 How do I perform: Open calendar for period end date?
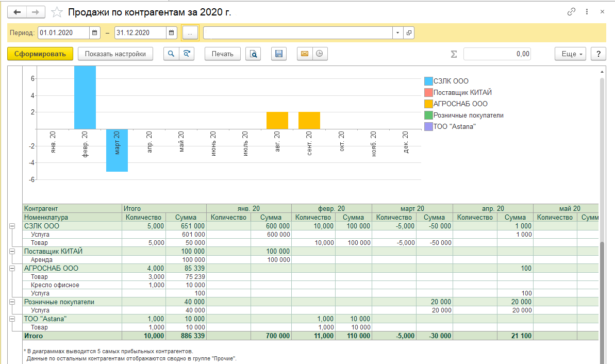pos(172,32)
